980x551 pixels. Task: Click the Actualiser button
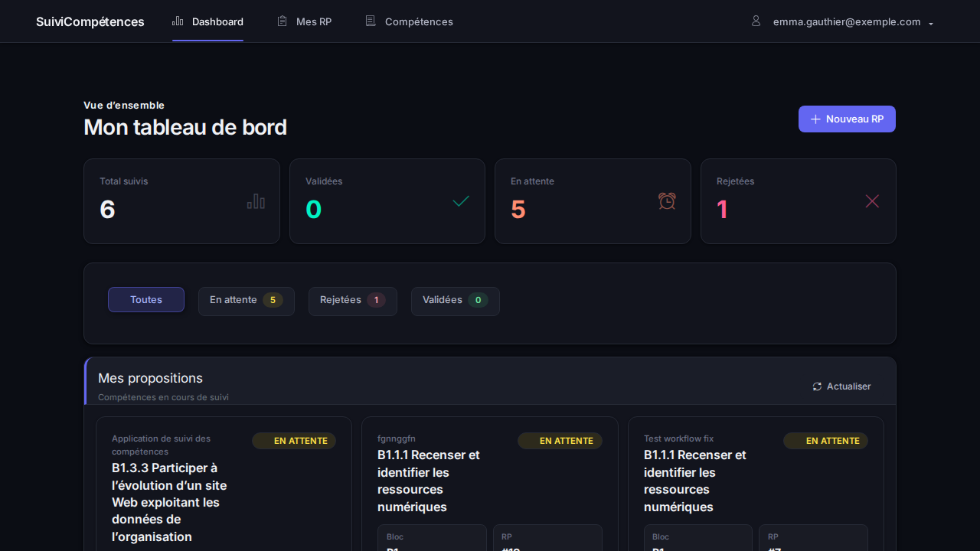841,386
